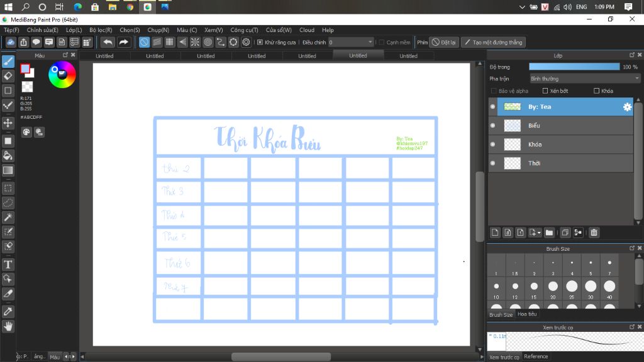Select the Magic Wand tool

point(8,217)
